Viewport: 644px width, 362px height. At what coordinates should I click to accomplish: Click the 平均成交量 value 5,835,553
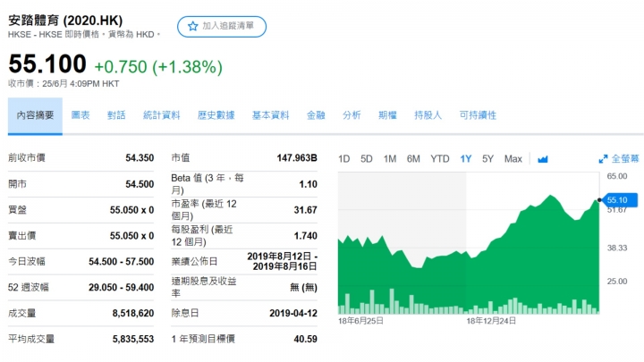[x=133, y=340]
